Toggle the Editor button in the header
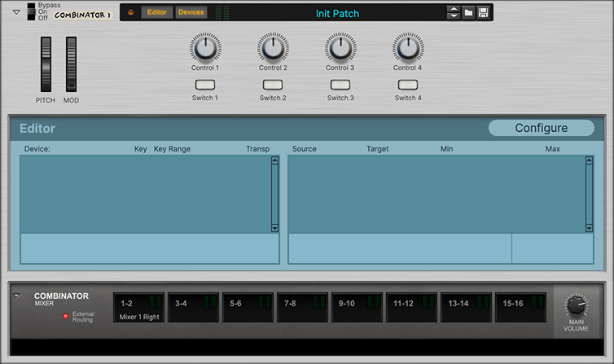The width and height of the screenshot is (614, 364). tap(156, 12)
